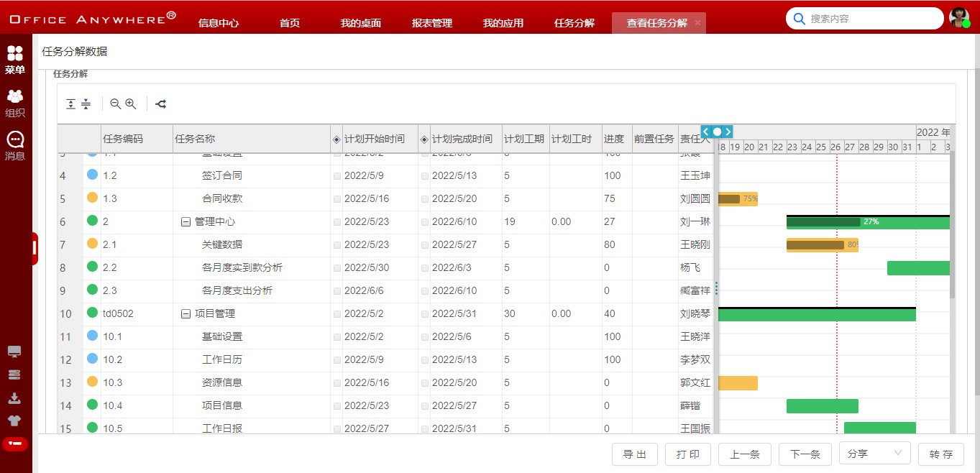
Task: Click the monitor icon in sidebar
Action: tap(14, 352)
